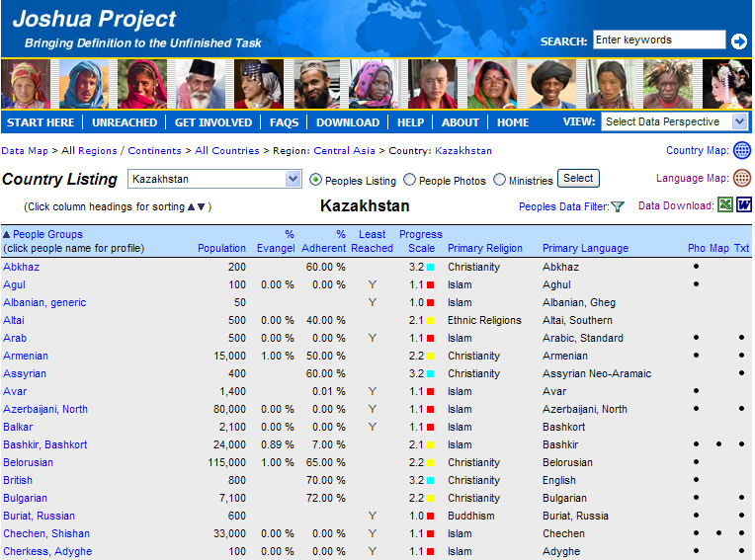Click the Txt dot in Azerbaijani, North row
The height and width of the screenshot is (560, 755).
(741, 409)
